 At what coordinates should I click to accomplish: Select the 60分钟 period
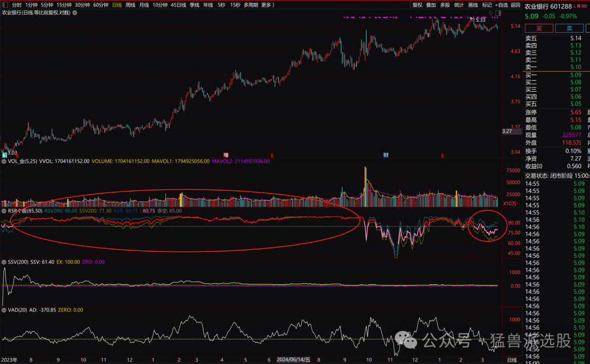pyautogui.click(x=101, y=5)
